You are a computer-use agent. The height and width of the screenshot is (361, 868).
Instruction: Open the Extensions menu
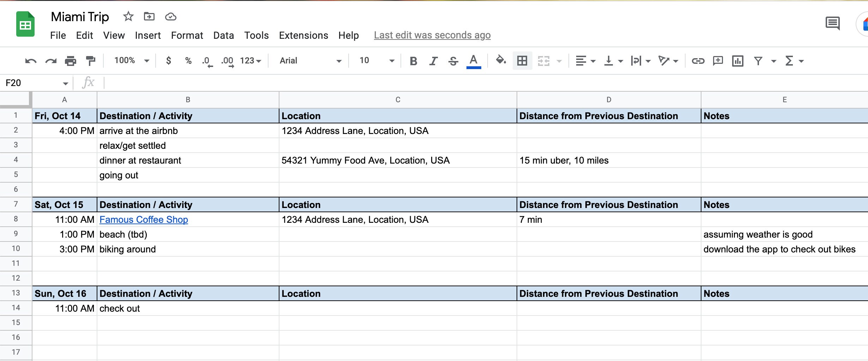pyautogui.click(x=303, y=35)
